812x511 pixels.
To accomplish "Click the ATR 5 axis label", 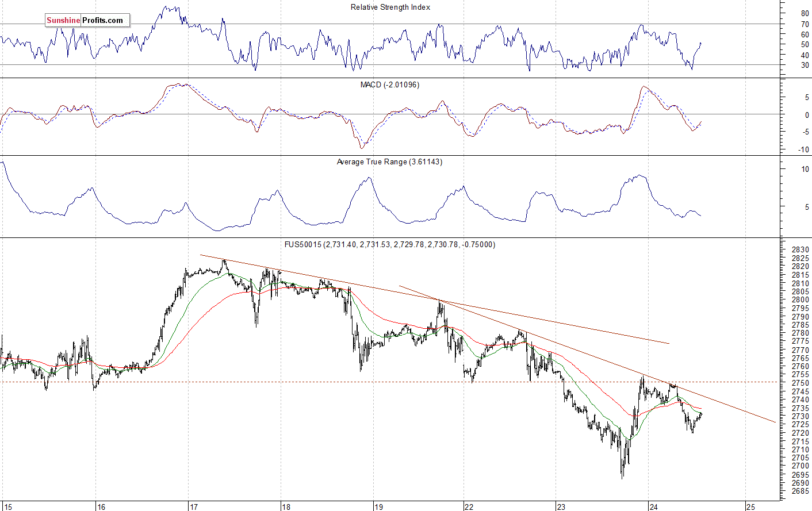I will 806,208.
